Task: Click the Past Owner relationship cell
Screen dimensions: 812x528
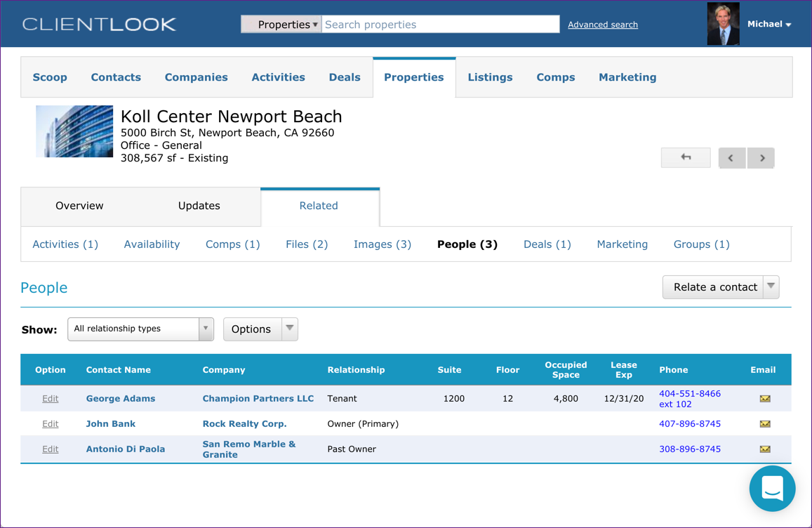Action: click(x=352, y=449)
